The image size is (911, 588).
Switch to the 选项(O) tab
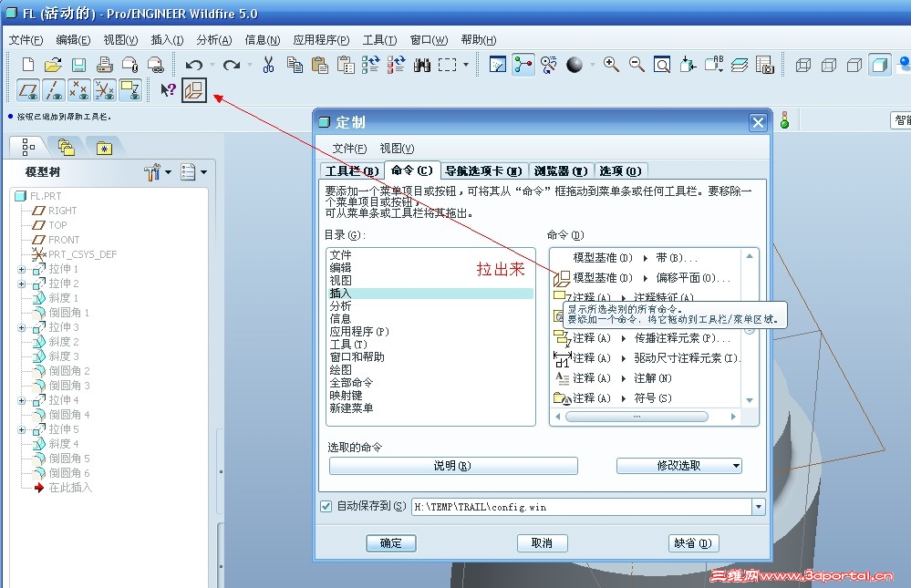(x=620, y=170)
